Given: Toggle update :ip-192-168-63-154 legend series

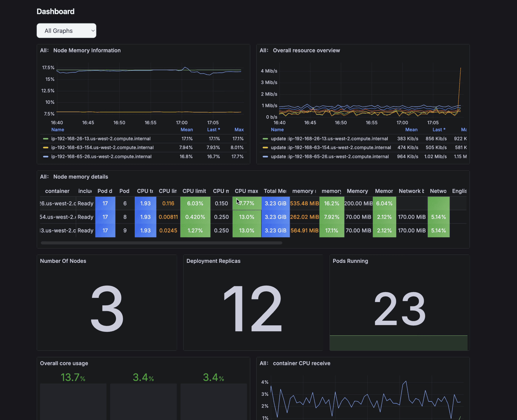Looking at the screenshot, I should point(331,148).
